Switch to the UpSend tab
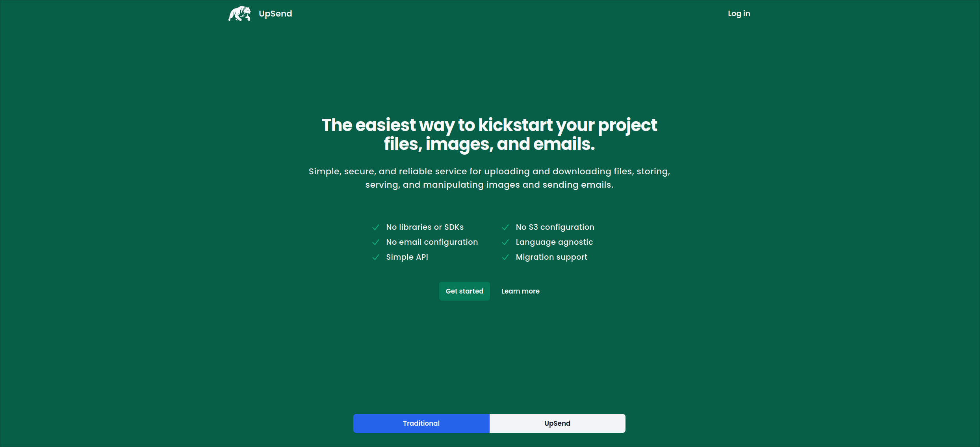The image size is (980, 447). click(557, 423)
